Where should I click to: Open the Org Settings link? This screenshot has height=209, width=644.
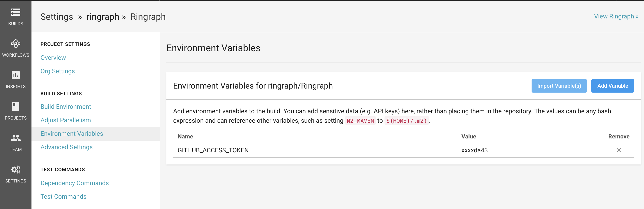pyautogui.click(x=58, y=71)
